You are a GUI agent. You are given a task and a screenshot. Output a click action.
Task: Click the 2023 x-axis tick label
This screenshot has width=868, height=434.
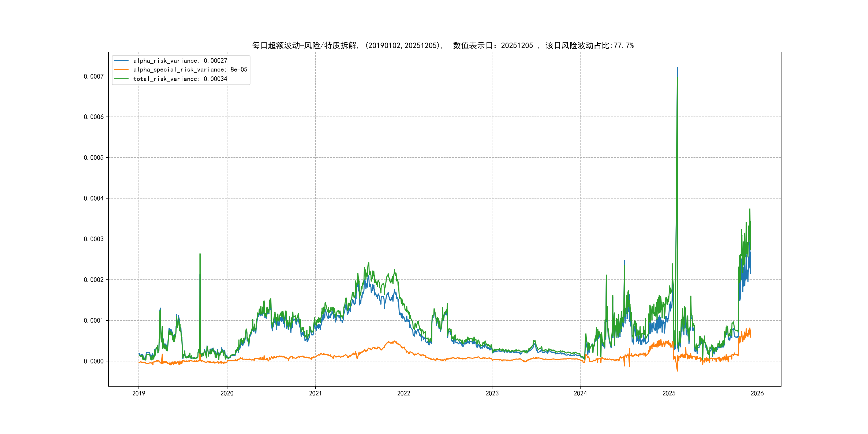492,393
